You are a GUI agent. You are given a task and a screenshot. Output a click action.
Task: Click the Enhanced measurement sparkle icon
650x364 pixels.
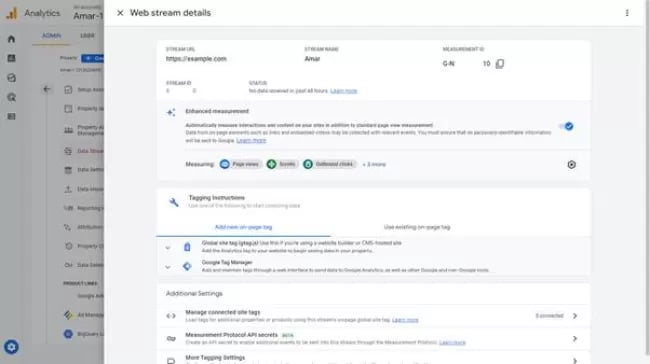tap(171, 112)
